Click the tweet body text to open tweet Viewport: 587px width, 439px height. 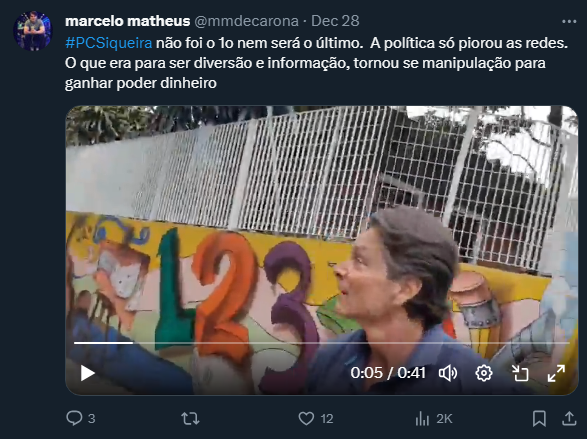(x=316, y=63)
